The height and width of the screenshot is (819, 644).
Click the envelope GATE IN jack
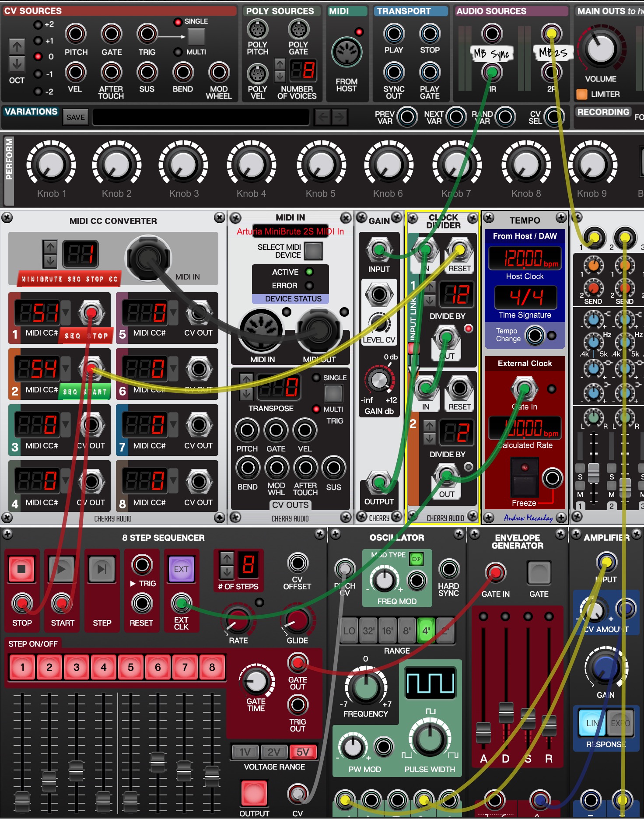(495, 573)
